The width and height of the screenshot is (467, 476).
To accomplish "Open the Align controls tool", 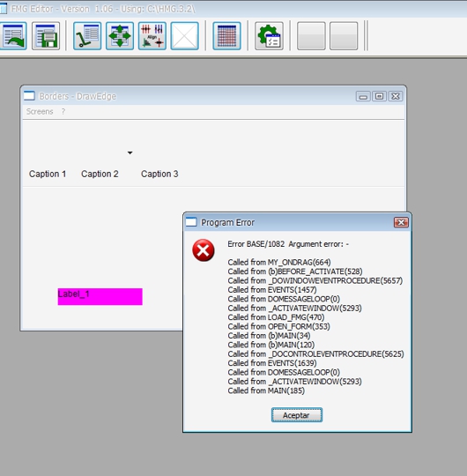I will click(x=152, y=36).
